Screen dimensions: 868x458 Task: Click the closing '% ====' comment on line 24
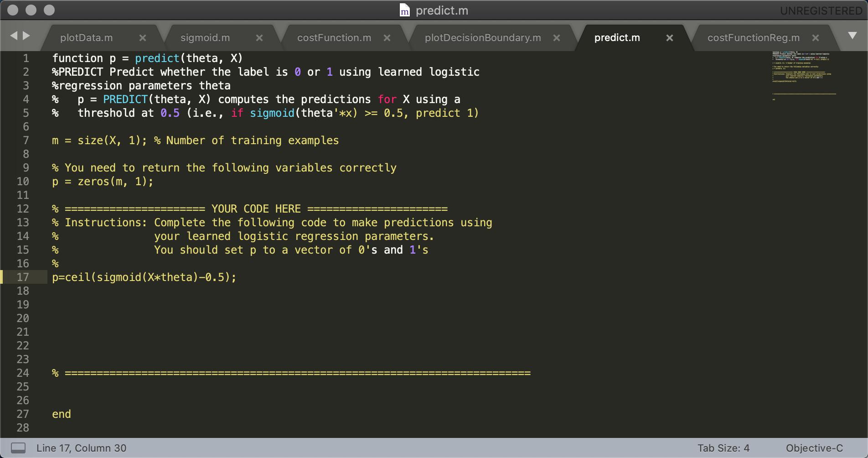tap(291, 373)
